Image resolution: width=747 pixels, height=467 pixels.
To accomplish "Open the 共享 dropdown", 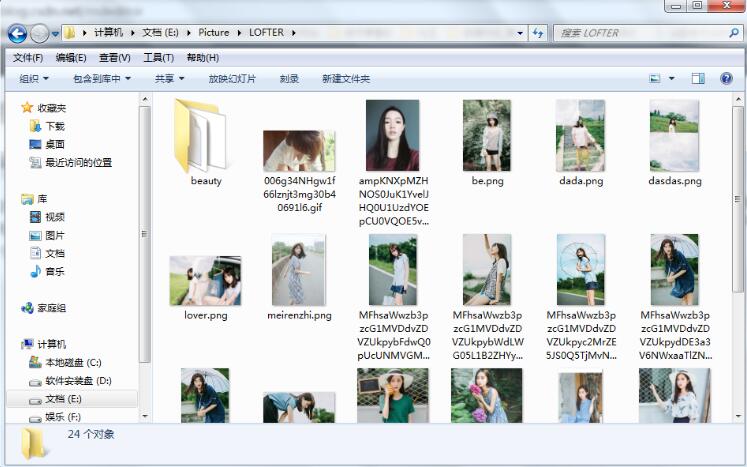I will 169,79.
